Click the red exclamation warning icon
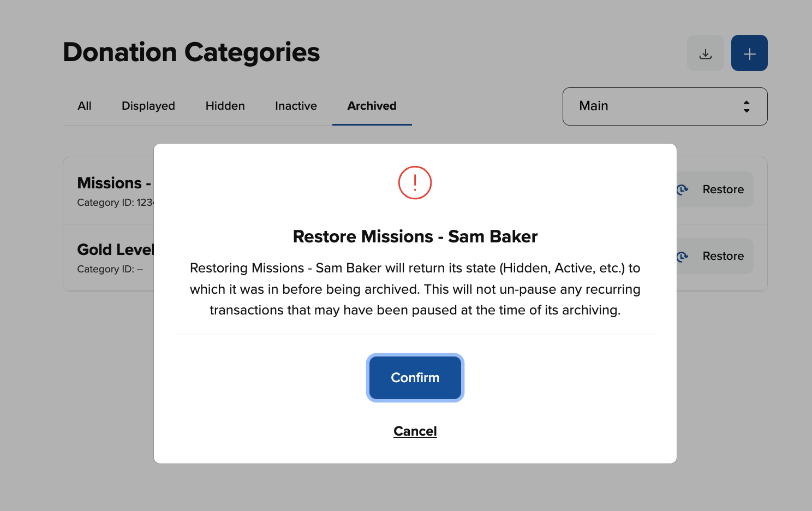The height and width of the screenshot is (511, 812). [415, 183]
